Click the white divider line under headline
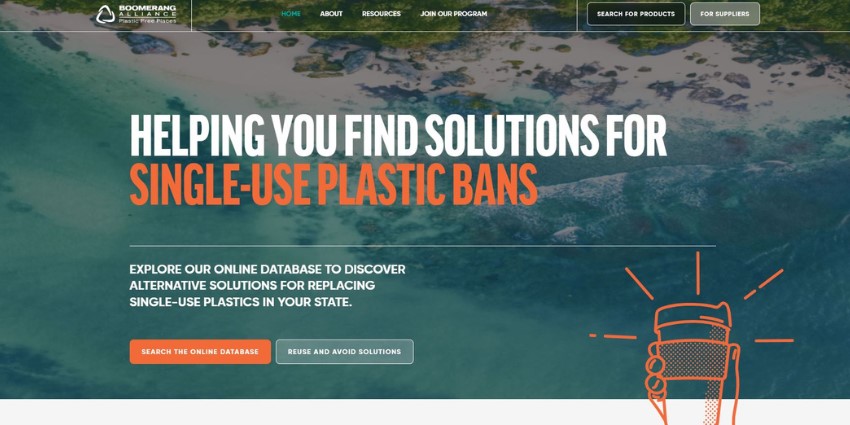Screen dimensions: 850x425 pos(422,246)
